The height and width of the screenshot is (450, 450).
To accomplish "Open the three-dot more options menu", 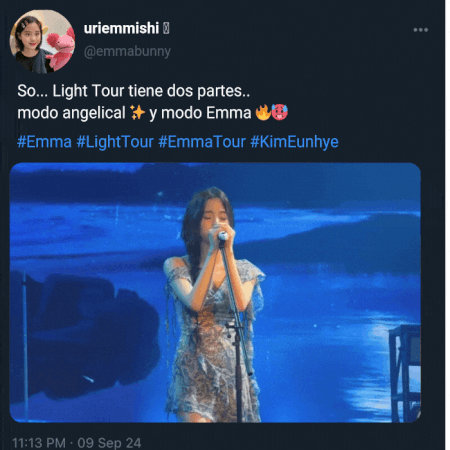I will pos(420,30).
